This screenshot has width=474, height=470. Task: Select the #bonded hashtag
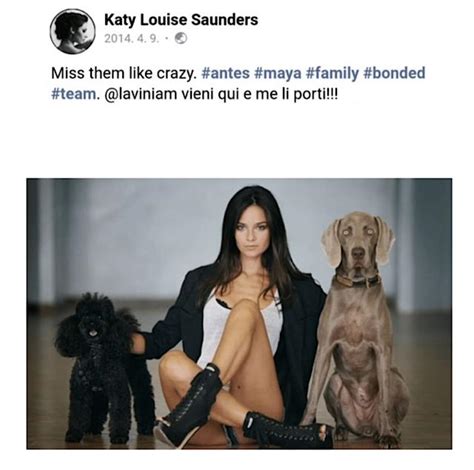click(394, 73)
